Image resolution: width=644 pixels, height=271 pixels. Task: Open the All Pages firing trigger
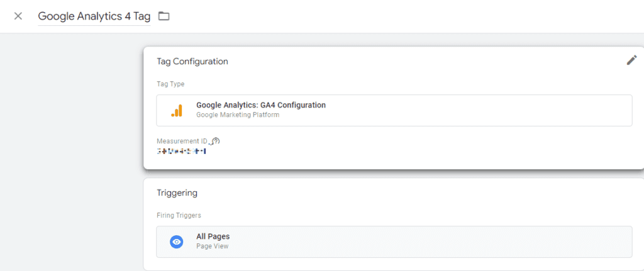point(394,242)
